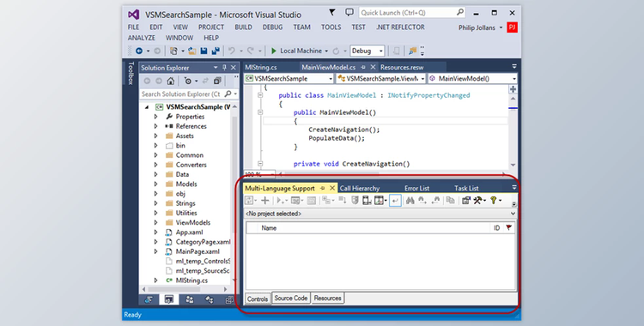Switch to the Call Hierarchy tab

360,188
